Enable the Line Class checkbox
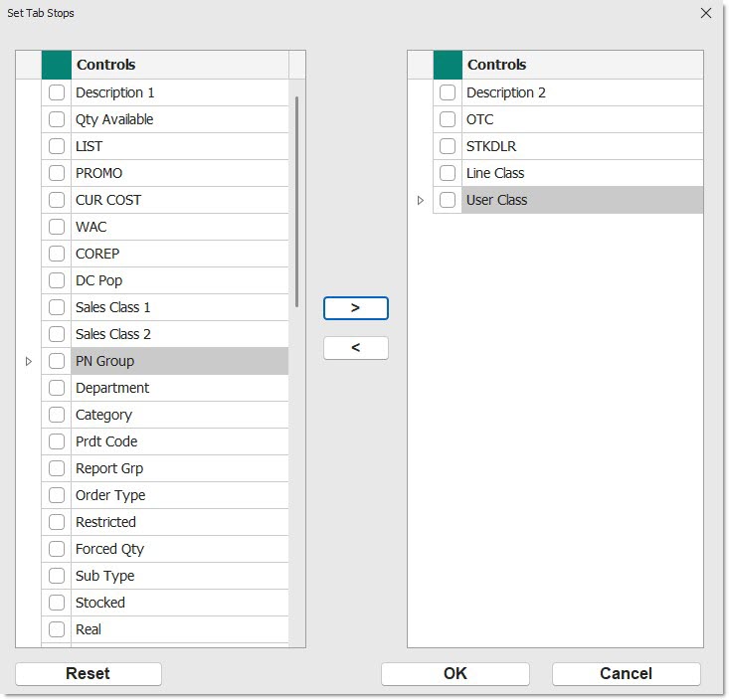729x700 pixels. pos(448,173)
